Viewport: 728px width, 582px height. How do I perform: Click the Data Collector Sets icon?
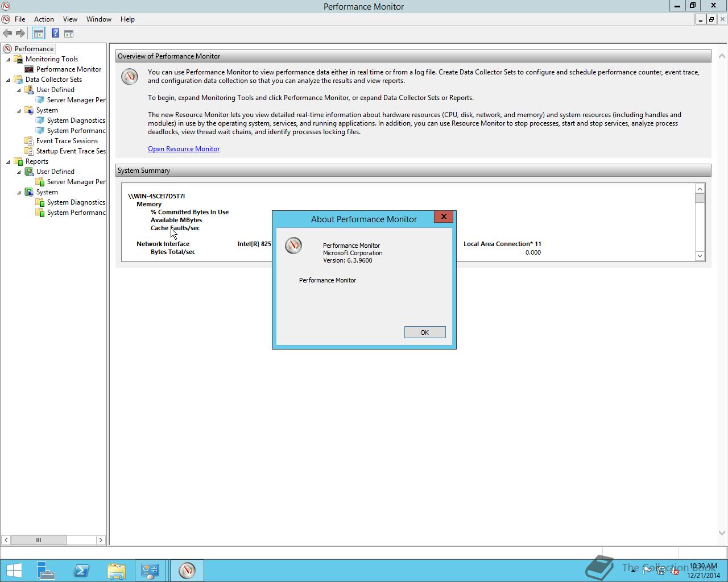tap(18, 80)
